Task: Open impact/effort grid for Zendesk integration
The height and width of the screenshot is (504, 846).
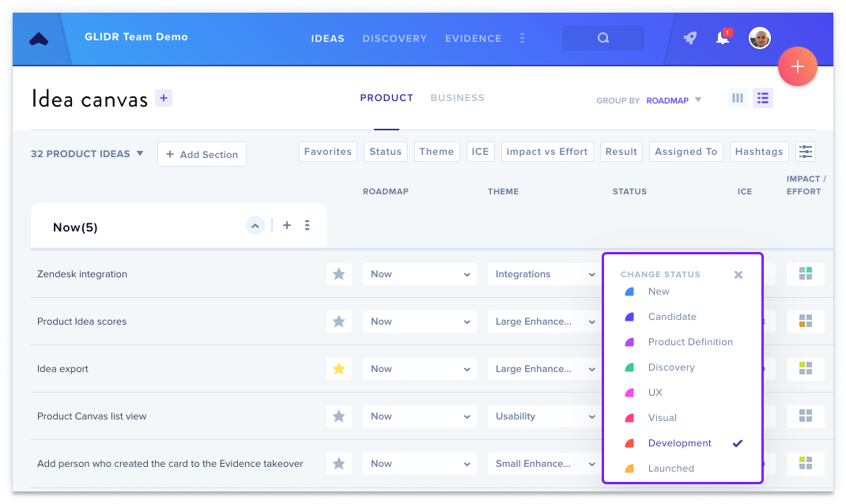Action: [806, 274]
